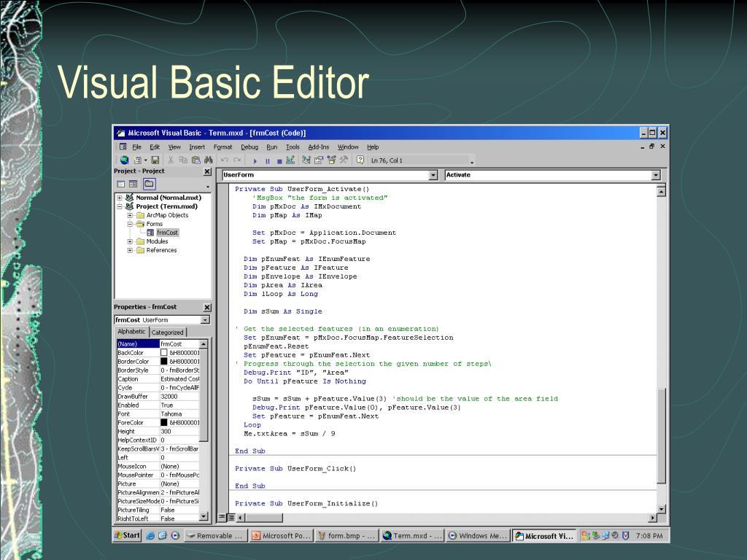Open the frmCost UserForm properties dropdown
Image resolution: width=747 pixels, height=560 pixels.
click(205, 320)
